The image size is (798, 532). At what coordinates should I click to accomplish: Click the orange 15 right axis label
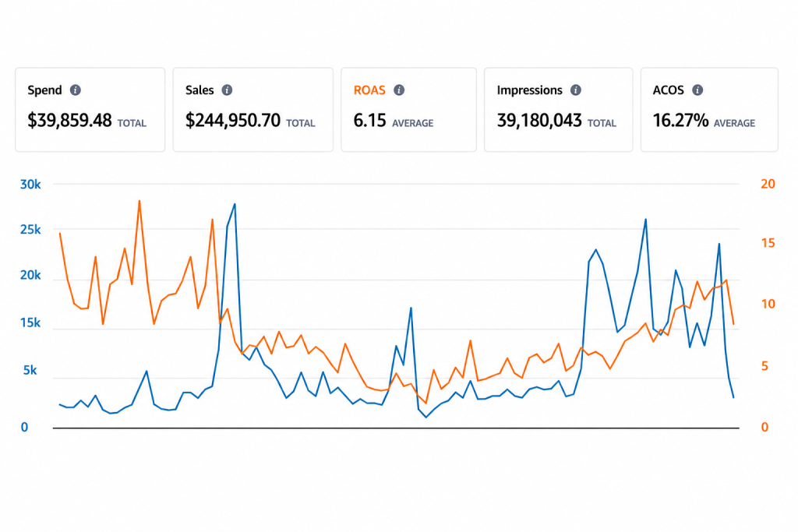click(768, 243)
